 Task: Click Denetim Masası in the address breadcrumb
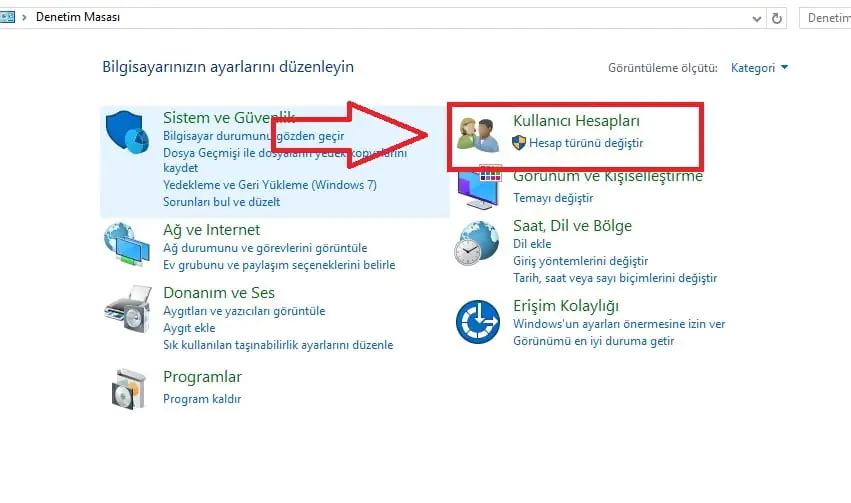(x=78, y=17)
